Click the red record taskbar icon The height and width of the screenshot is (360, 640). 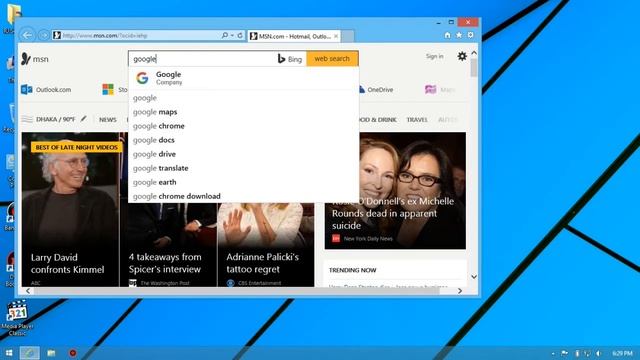click(x=73, y=353)
